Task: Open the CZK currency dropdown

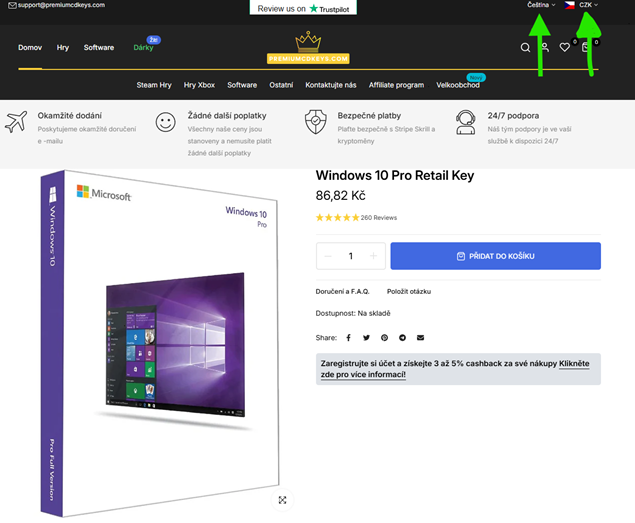Action: click(x=588, y=5)
